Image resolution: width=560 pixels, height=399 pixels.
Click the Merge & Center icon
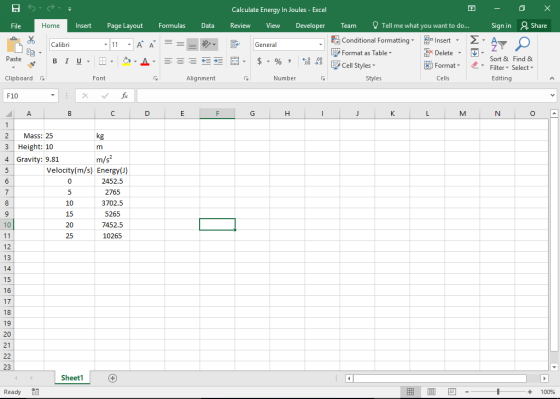pos(235,61)
